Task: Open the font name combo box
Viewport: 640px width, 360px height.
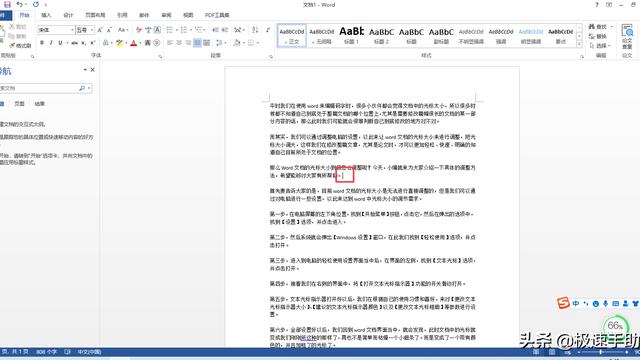Action: [56, 30]
